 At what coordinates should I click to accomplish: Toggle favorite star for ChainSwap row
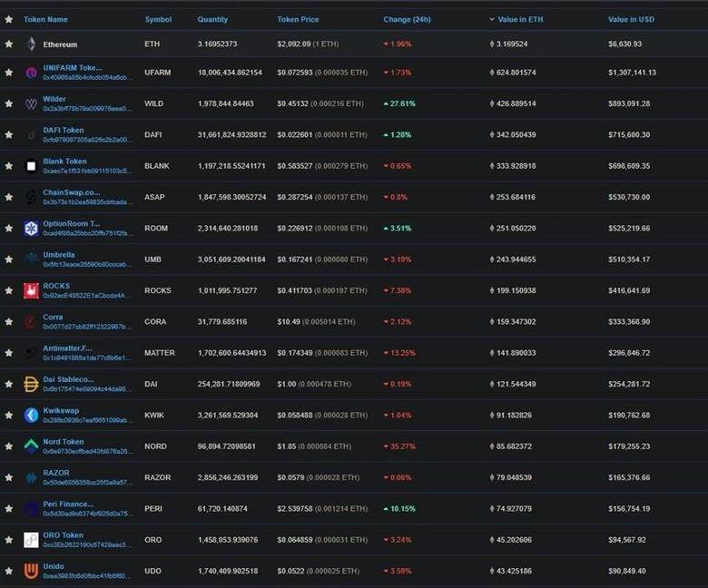[x=8, y=197]
